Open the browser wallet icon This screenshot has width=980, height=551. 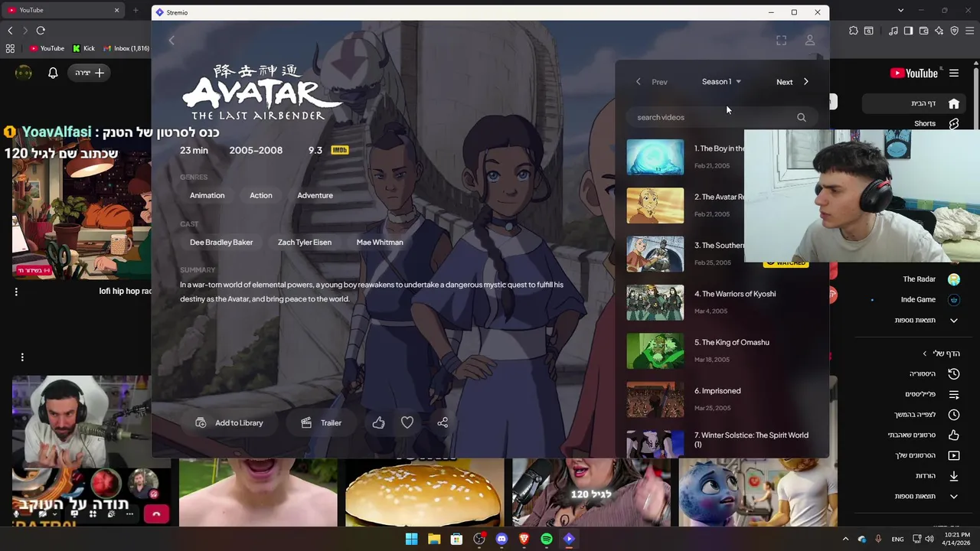click(x=923, y=31)
